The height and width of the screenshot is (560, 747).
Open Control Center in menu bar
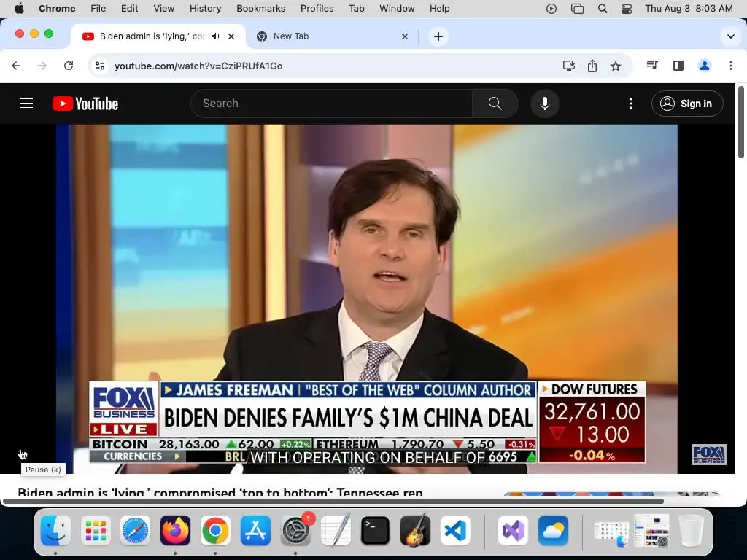[x=627, y=8]
